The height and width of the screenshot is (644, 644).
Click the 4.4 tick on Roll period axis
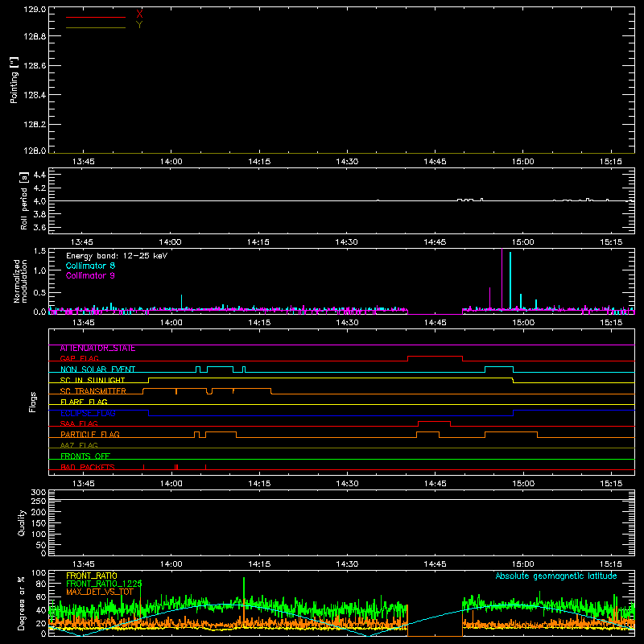click(x=39, y=175)
